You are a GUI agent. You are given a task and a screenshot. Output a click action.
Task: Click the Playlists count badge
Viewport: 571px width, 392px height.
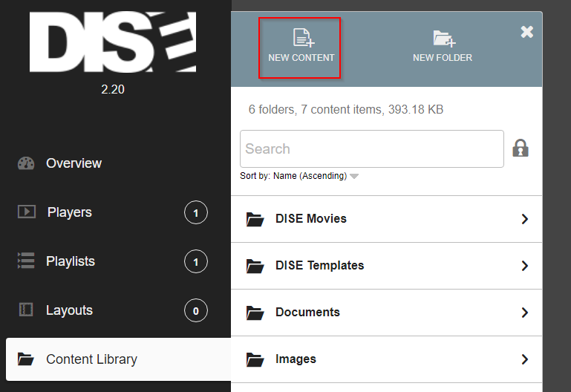point(196,261)
